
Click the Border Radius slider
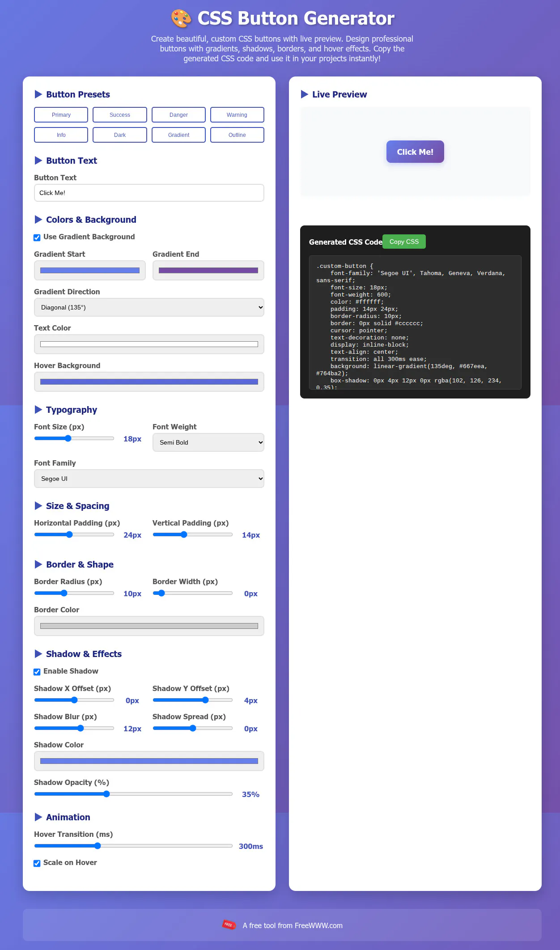tap(74, 593)
